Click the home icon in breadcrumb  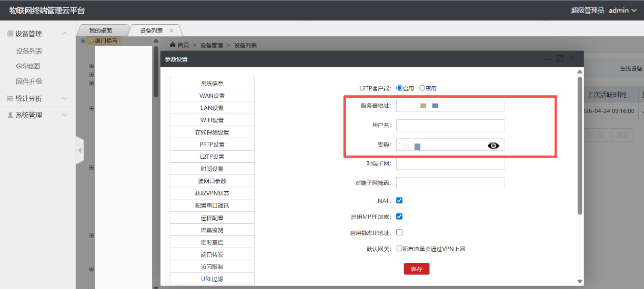tap(173, 45)
